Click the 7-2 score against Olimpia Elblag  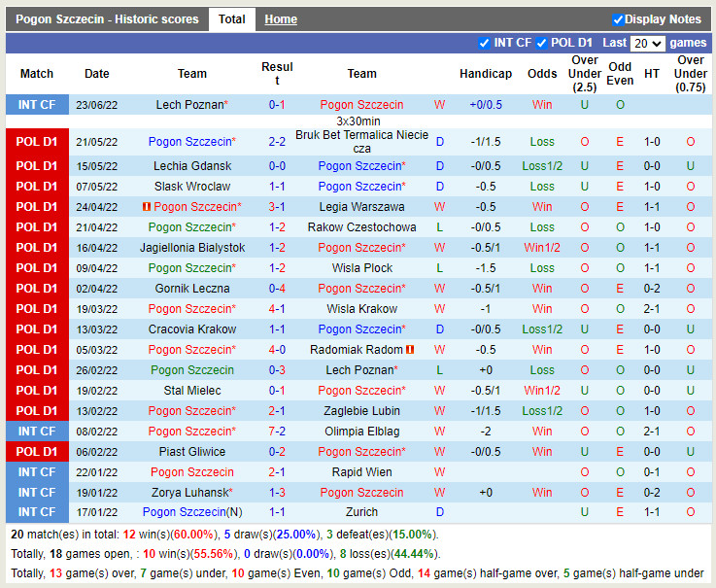tap(277, 432)
